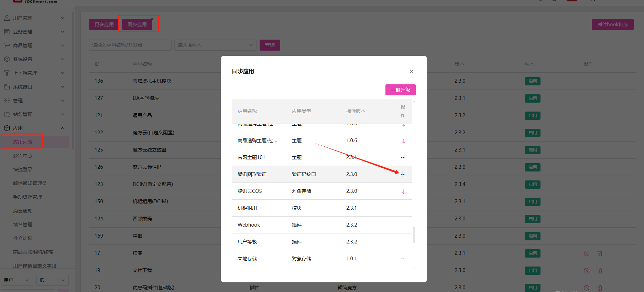Click the 启用 status badge for 通用产品

pyautogui.click(x=533, y=116)
